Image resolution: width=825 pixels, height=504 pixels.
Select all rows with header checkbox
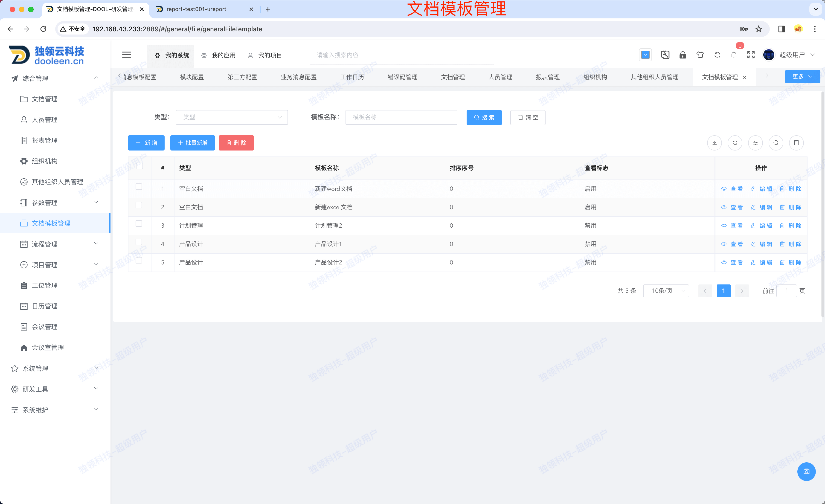coord(140,166)
